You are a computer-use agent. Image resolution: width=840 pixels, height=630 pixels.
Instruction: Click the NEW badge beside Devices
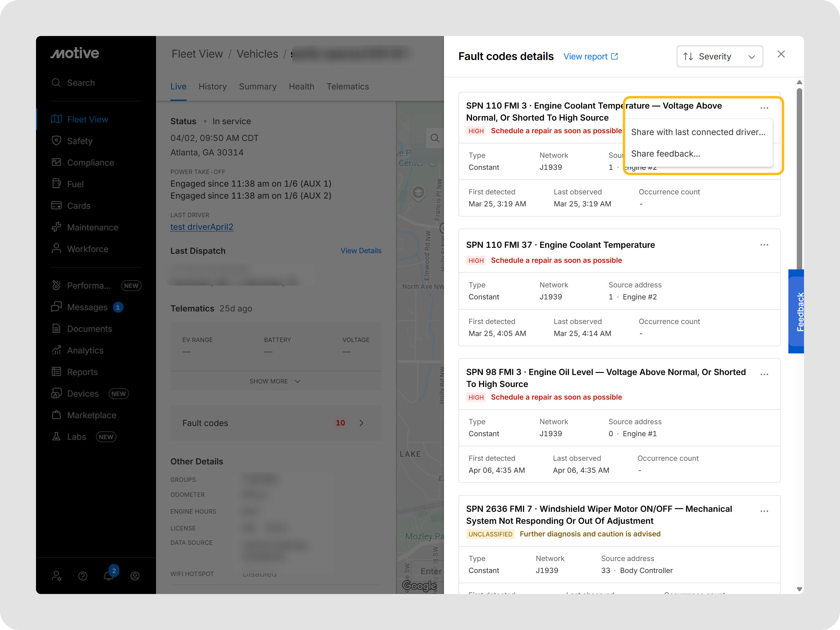[x=118, y=394]
